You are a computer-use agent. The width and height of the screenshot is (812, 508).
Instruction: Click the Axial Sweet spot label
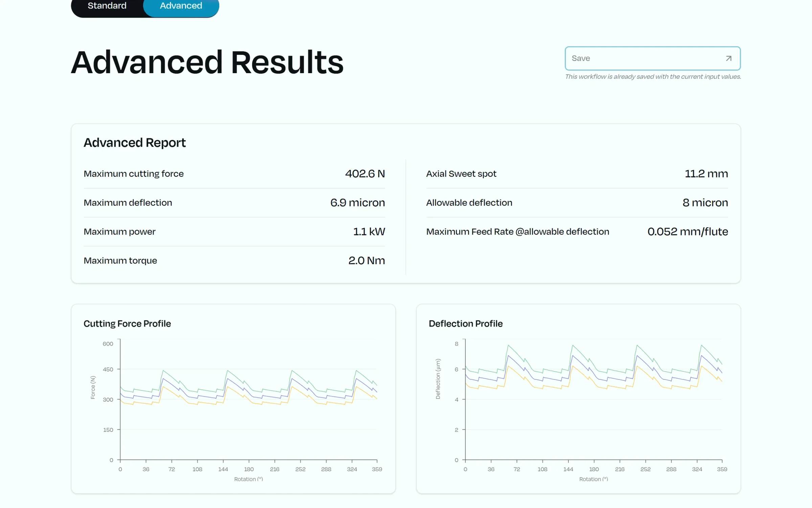(x=461, y=174)
